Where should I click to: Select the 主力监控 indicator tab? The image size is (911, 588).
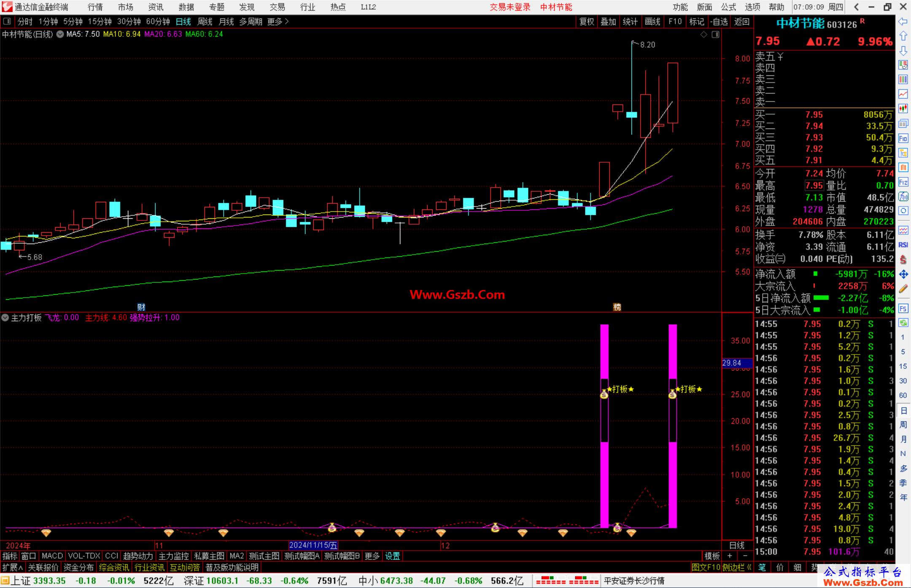[174, 556]
